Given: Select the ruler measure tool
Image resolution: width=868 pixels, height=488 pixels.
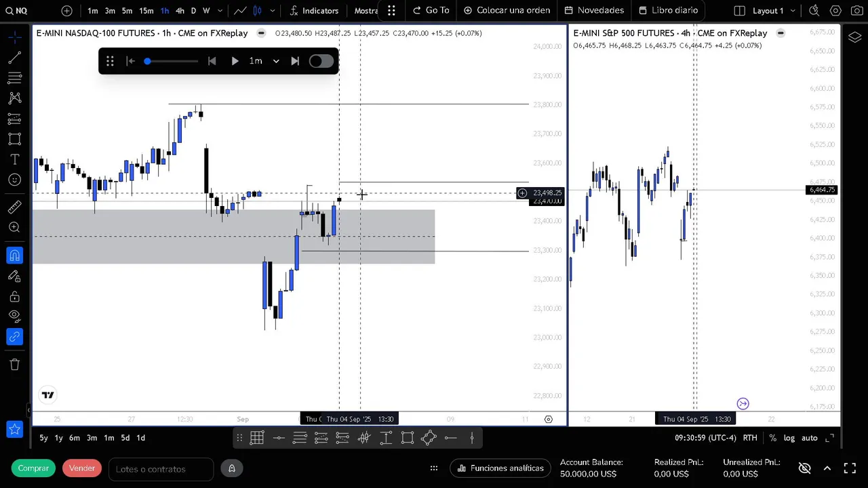Looking at the screenshot, I should (x=14, y=207).
